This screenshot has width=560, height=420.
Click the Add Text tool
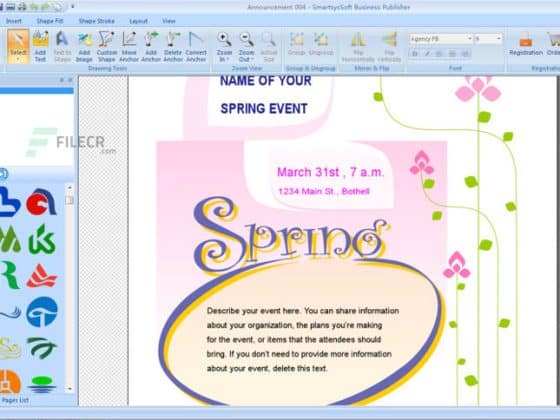[40, 46]
